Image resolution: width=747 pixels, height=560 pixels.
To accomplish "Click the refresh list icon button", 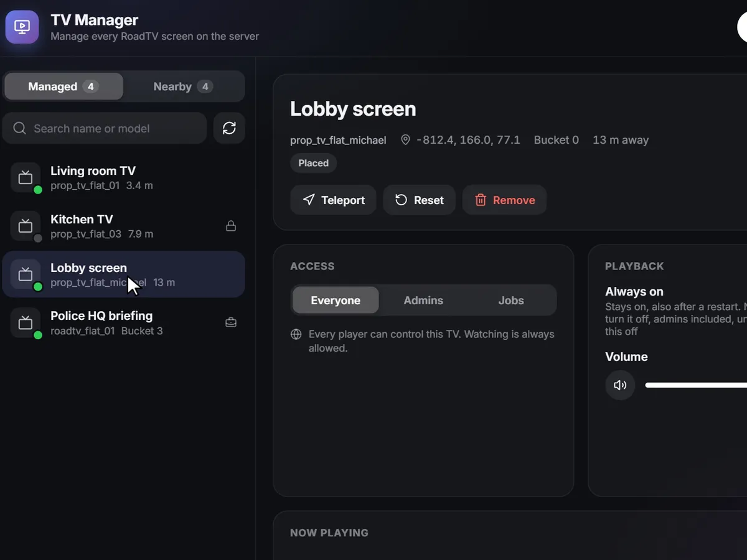I will tap(229, 128).
